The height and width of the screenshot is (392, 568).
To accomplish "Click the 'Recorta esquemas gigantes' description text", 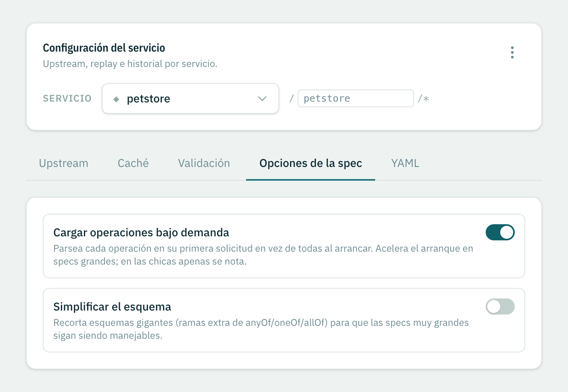I will tap(261, 329).
